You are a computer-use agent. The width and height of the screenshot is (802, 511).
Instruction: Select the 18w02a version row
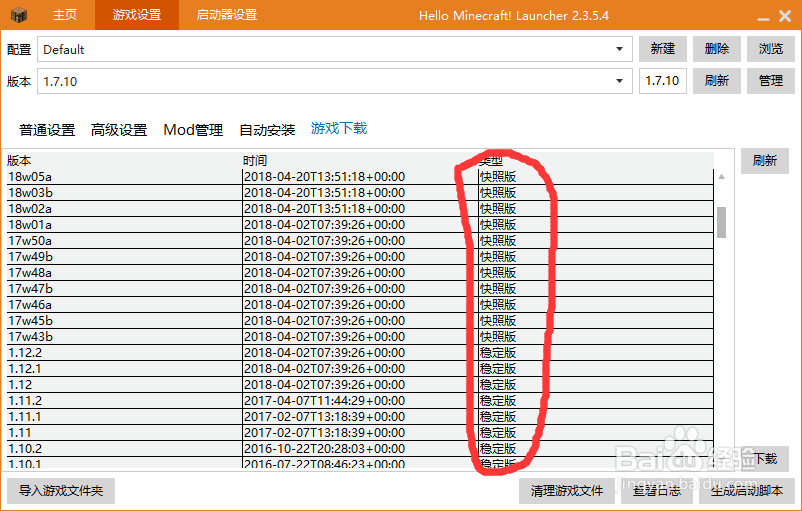(360, 209)
